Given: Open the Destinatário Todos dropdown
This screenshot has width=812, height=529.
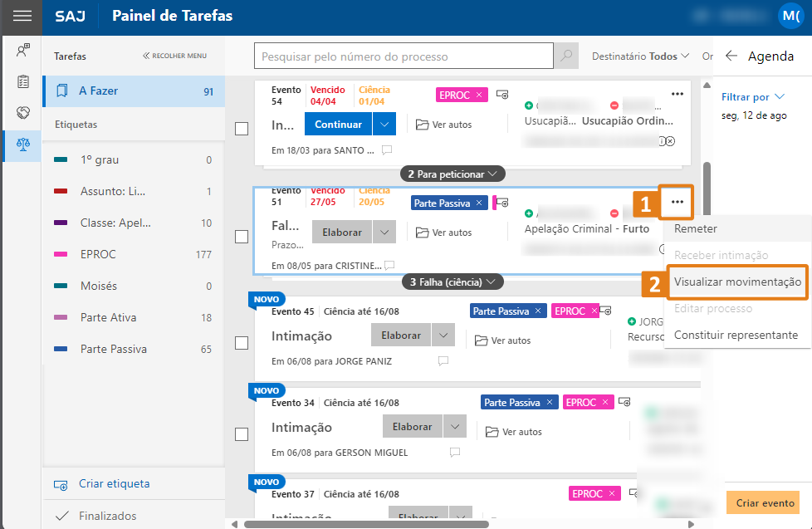Looking at the screenshot, I should (x=641, y=56).
